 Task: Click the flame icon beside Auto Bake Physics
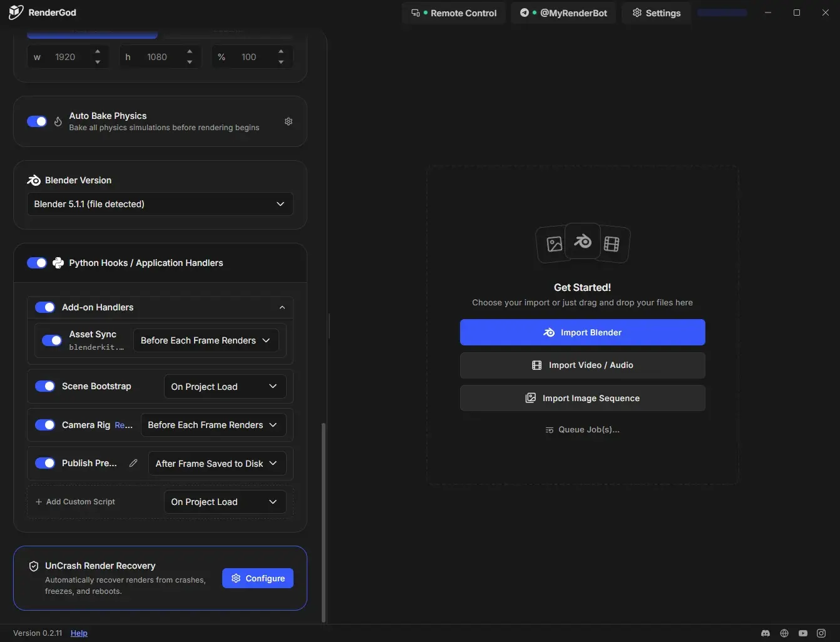[58, 121]
